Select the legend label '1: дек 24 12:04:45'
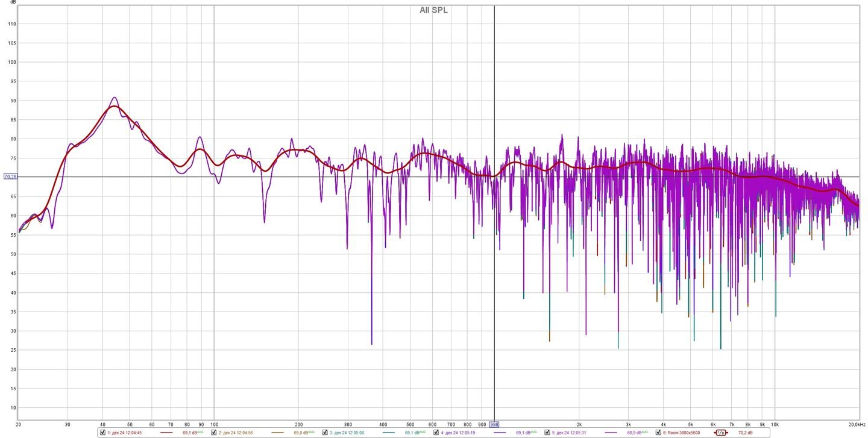868x438 pixels. pos(125,433)
